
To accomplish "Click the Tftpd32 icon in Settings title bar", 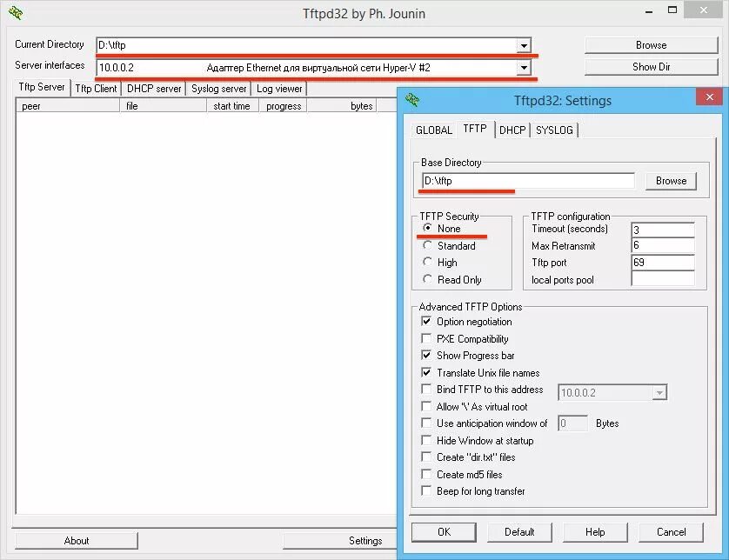I will (412, 100).
